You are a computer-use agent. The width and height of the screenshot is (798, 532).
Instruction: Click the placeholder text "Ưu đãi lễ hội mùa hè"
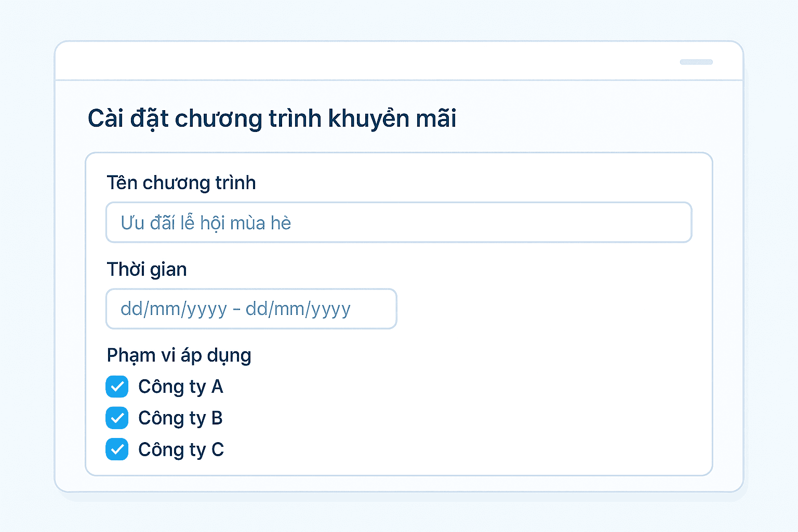tap(206, 223)
